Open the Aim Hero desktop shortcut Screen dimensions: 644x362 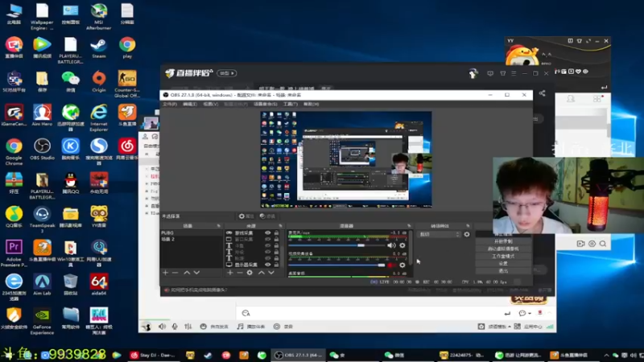(42, 115)
